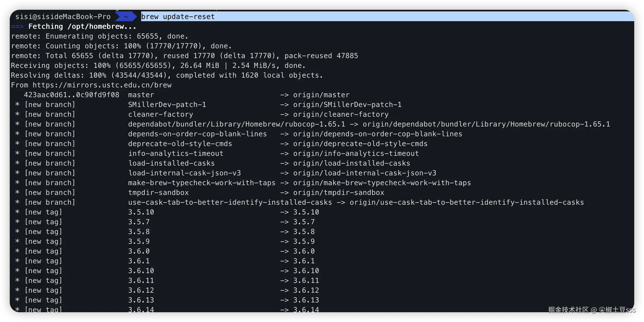
Task: Click the 掘金技术社区 watermark text
Action: point(568,310)
